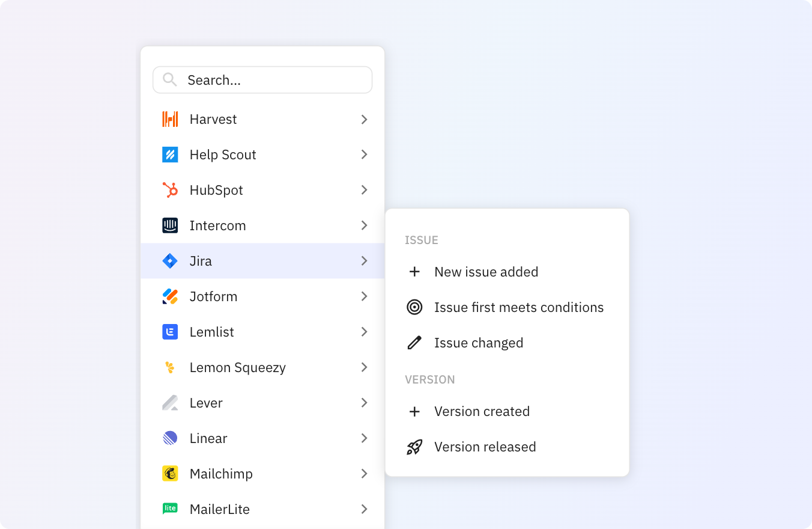Click plus icon beside Version created
This screenshot has height=529, width=812.
(x=414, y=411)
